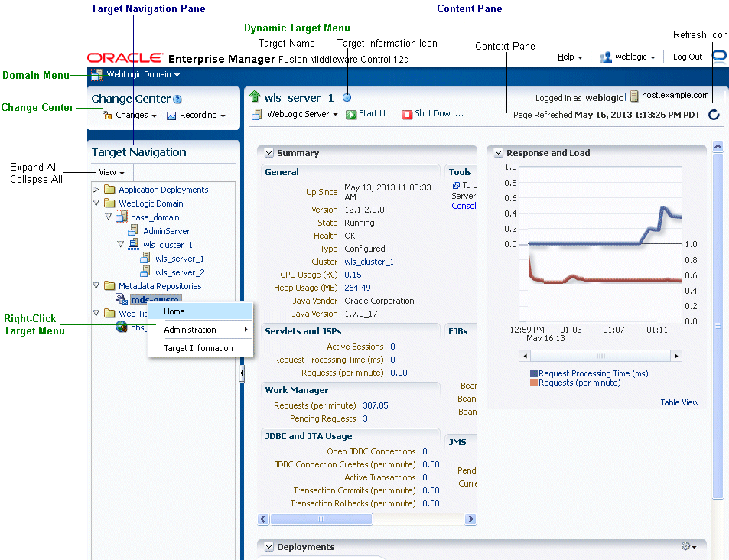Collapse the Summary section
This screenshot has height=560, width=729.
[x=268, y=152]
